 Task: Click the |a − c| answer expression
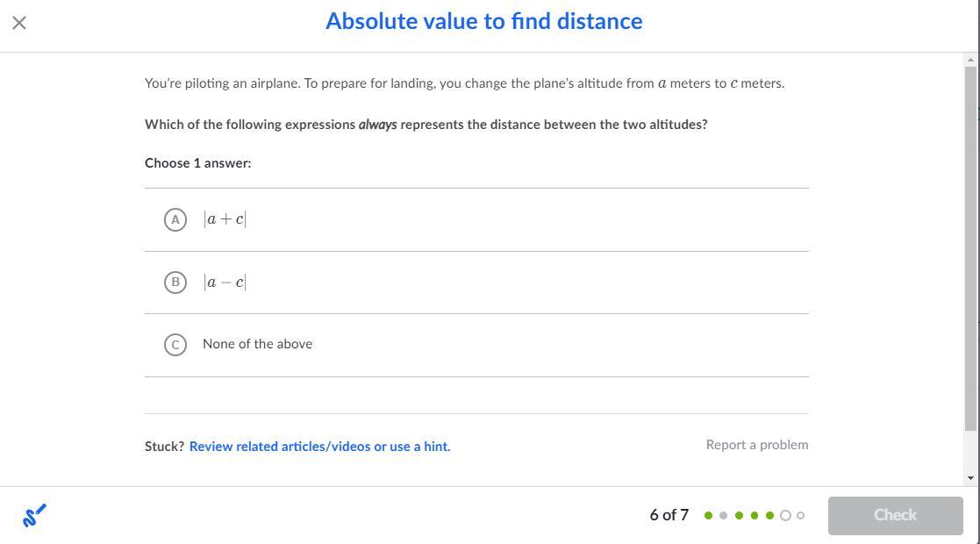click(225, 283)
